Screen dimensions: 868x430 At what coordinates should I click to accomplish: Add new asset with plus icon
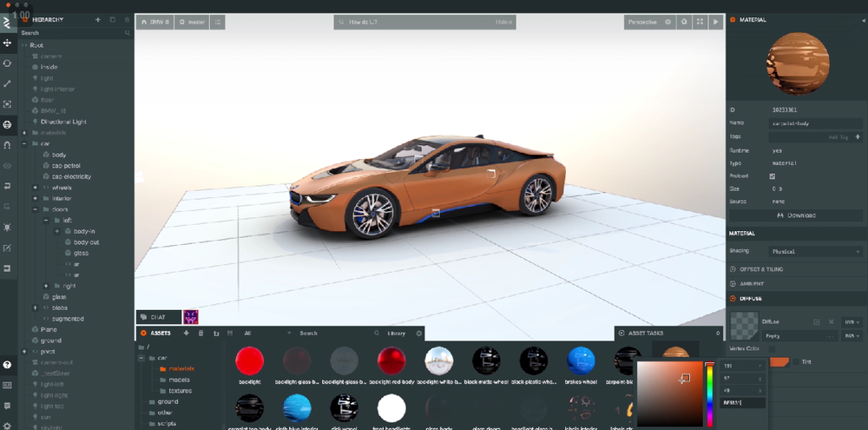[186, 333]
